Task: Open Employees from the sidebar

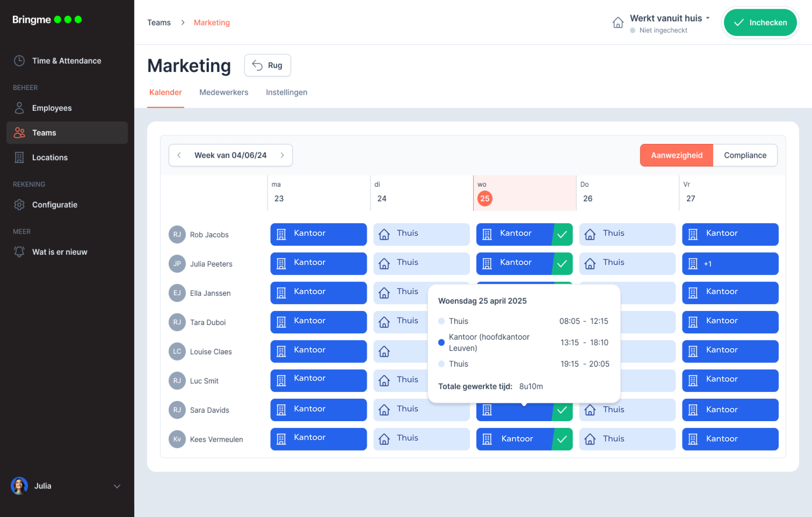Action: pos(67,108)
